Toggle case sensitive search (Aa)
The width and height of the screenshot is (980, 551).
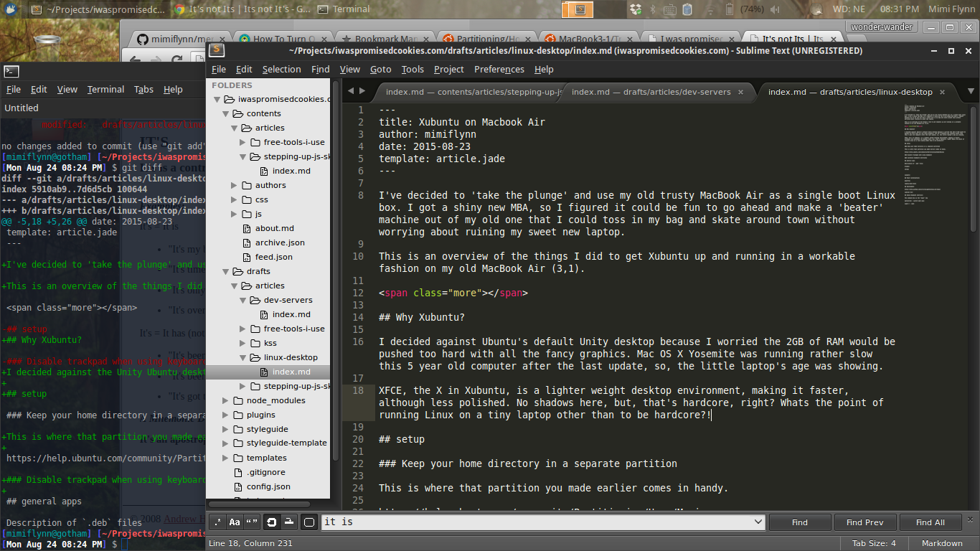pyautogui.click(x=235, y=522)
